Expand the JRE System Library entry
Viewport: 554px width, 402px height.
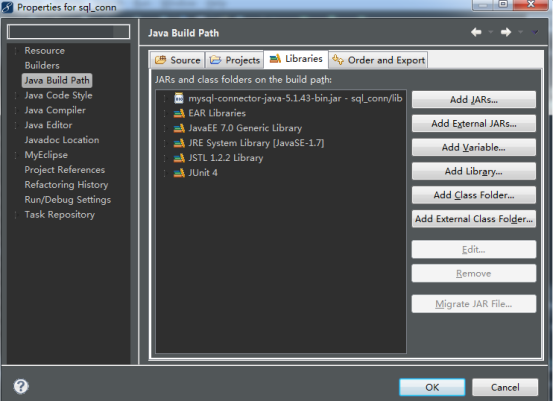pyautogui.click(x=165, y=143)
